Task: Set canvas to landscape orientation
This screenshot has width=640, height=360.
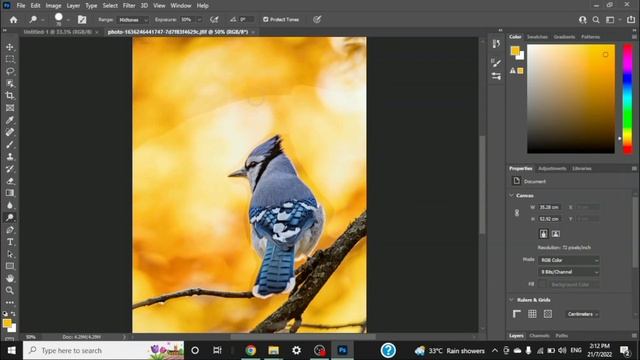Action: [556, 234]
